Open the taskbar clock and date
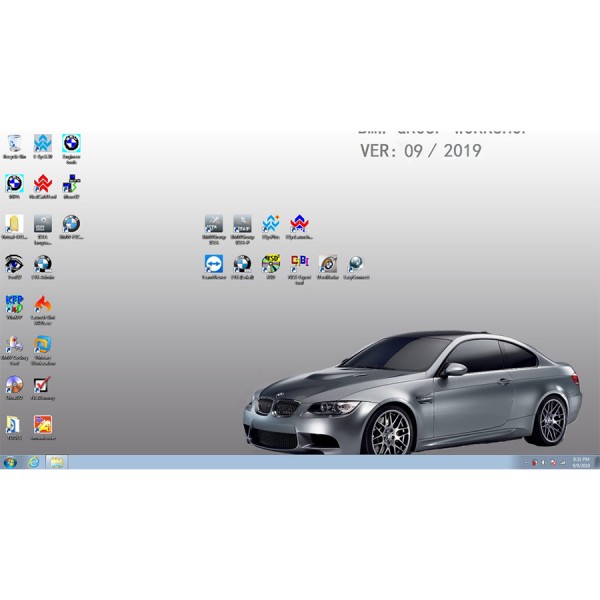Image resolution: width=600 pixels, height=600 pixels. tap(581, 462)
